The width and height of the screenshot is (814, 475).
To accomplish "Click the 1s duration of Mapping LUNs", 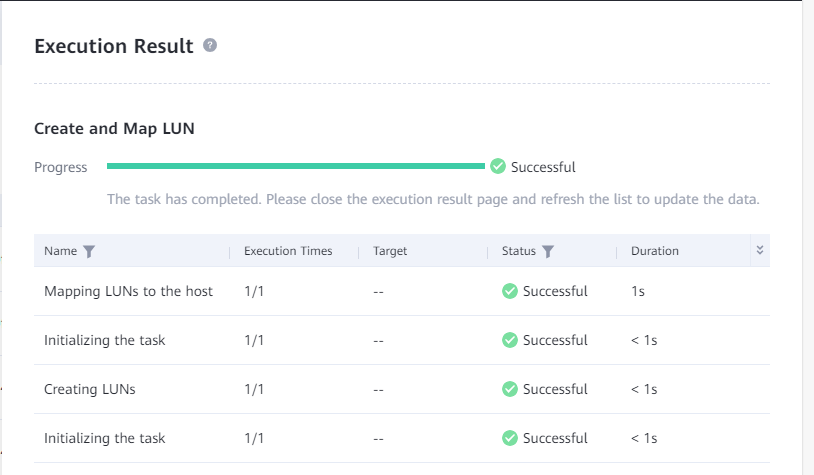I will pyautogui.click(x=638, y=291).
